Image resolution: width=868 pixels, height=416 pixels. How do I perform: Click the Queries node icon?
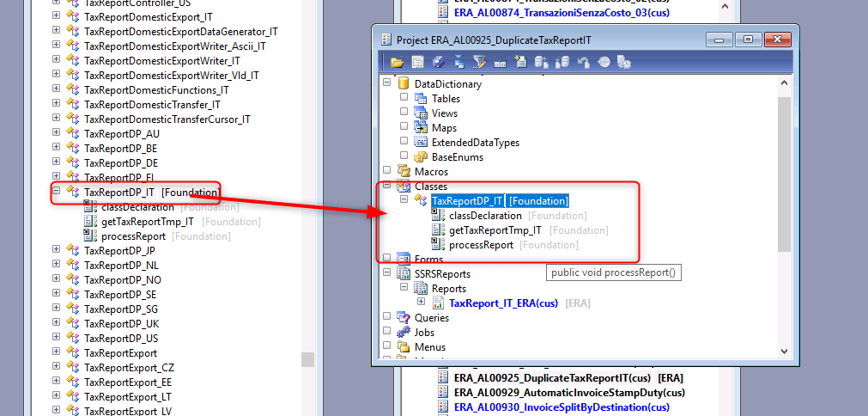point(404,318)
